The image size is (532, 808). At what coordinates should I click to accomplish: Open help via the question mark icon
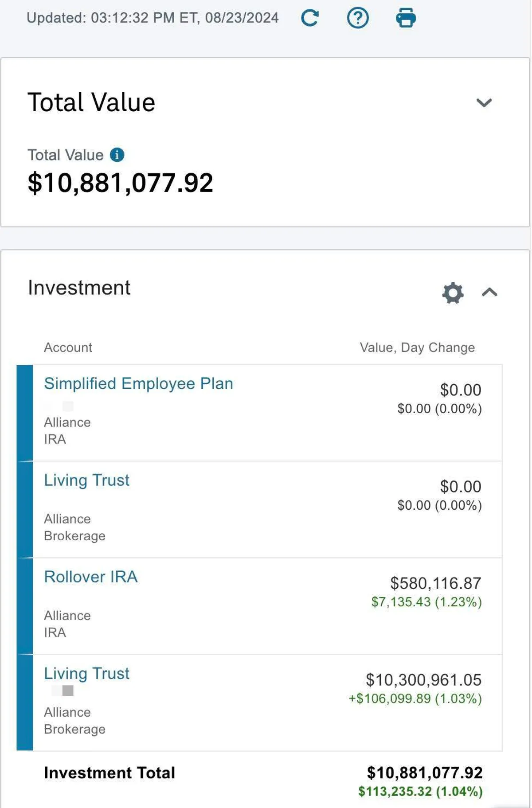click(x=357, y=18)
